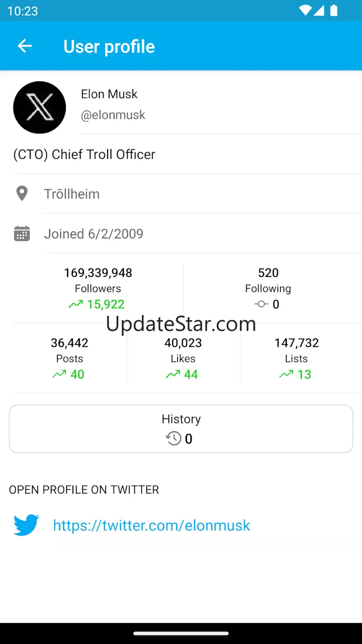The height and width of the screenshot is (644, 362).
Task: Click the @elonmusk username handle
Action: (113, 115)
